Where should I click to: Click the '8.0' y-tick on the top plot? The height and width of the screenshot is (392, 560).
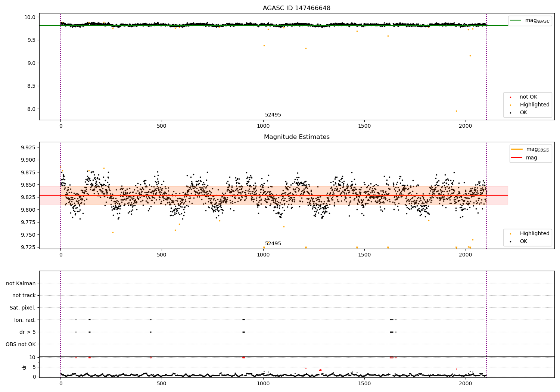click(x=32, y=109)
